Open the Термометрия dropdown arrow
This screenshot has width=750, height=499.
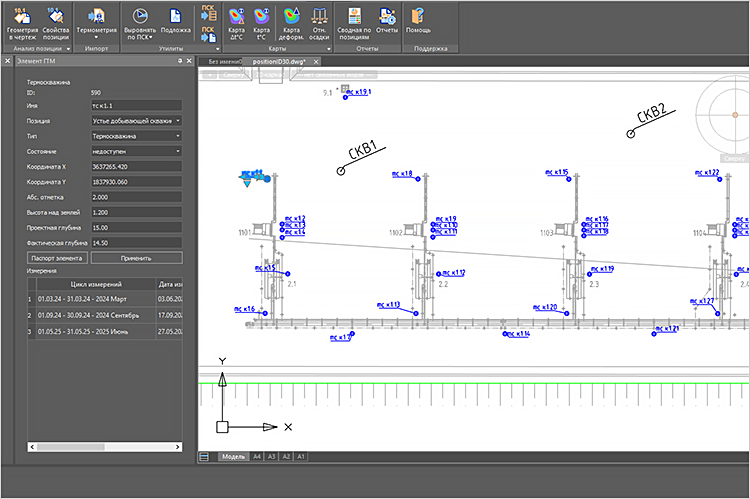coord(96,38)
